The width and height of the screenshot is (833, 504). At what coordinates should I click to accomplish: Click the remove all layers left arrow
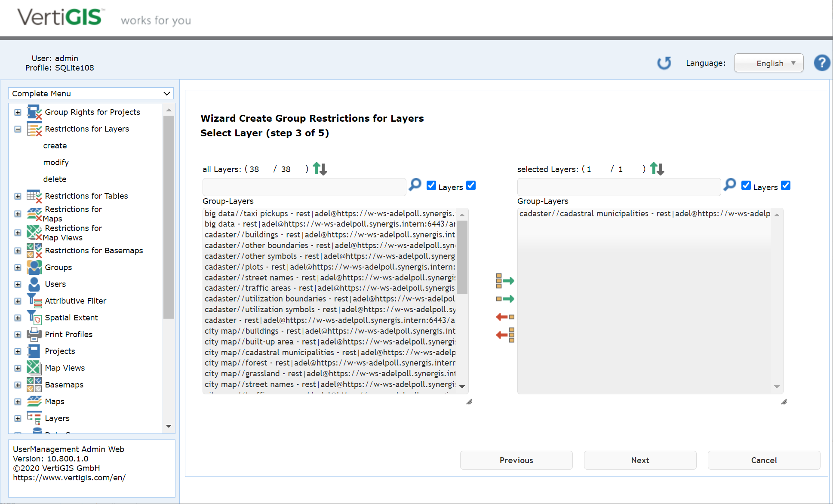click(x=505, y=335)
